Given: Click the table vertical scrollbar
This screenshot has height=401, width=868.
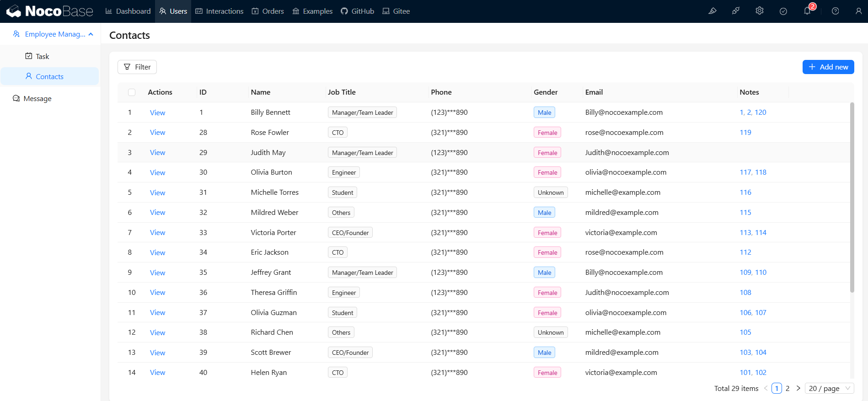Looking at the screenshot, I should click(x=852, y=198).
